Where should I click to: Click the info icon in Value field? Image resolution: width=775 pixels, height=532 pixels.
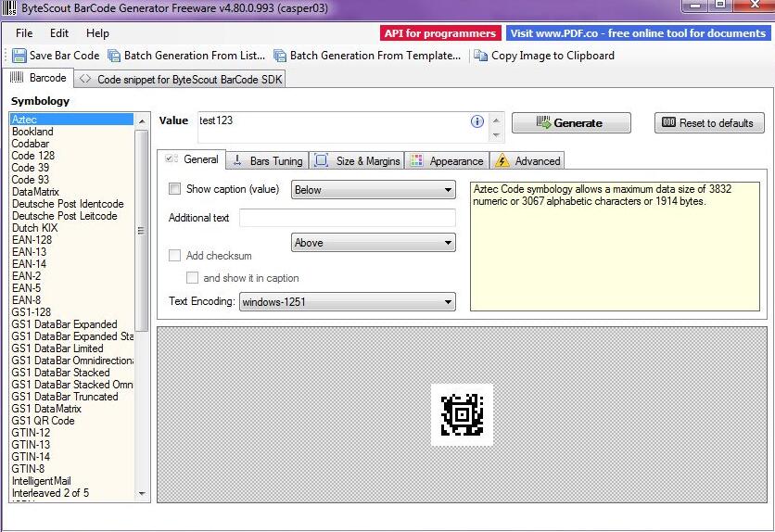click(x=477, y=121)
